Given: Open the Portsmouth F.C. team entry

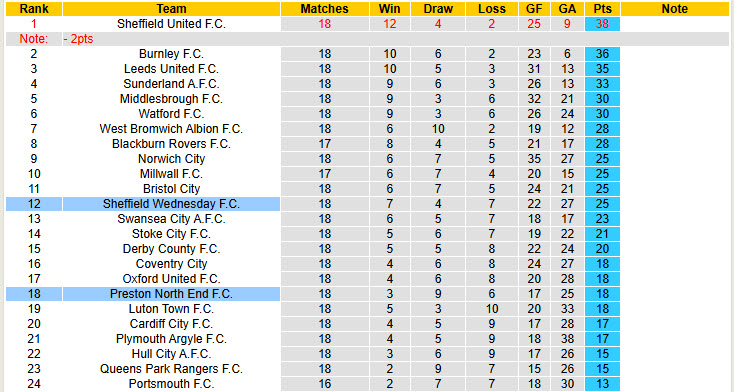Looking at the screenshot, I should click(171, 384).
